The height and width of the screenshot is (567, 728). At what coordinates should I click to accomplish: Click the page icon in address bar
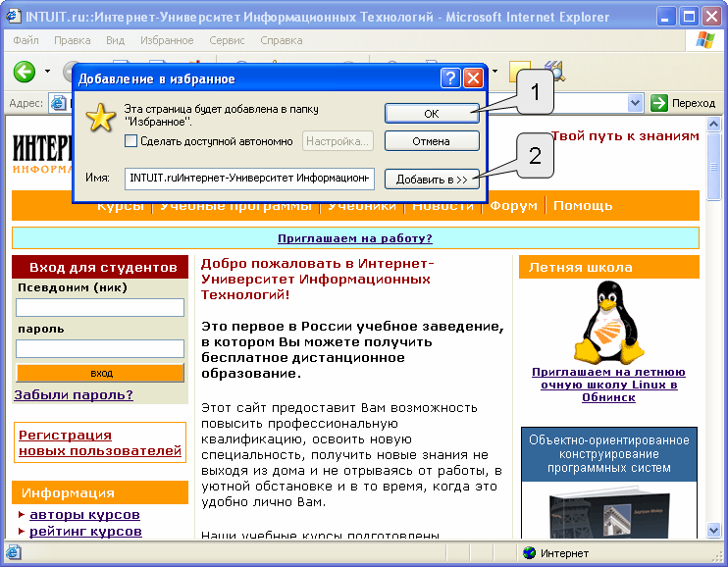point(58,103)
